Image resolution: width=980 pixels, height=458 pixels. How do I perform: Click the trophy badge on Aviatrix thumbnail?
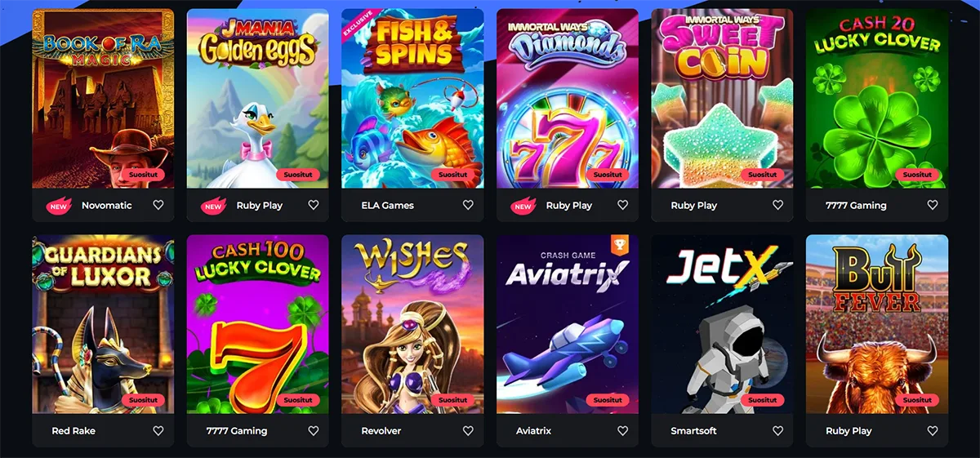click(621, 243)
